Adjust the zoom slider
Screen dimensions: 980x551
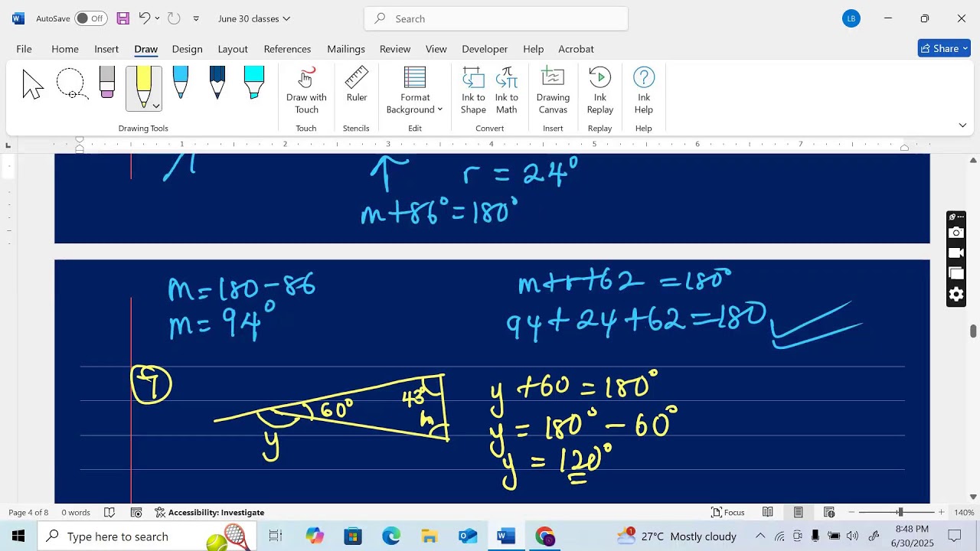click(x=900, y=513)
